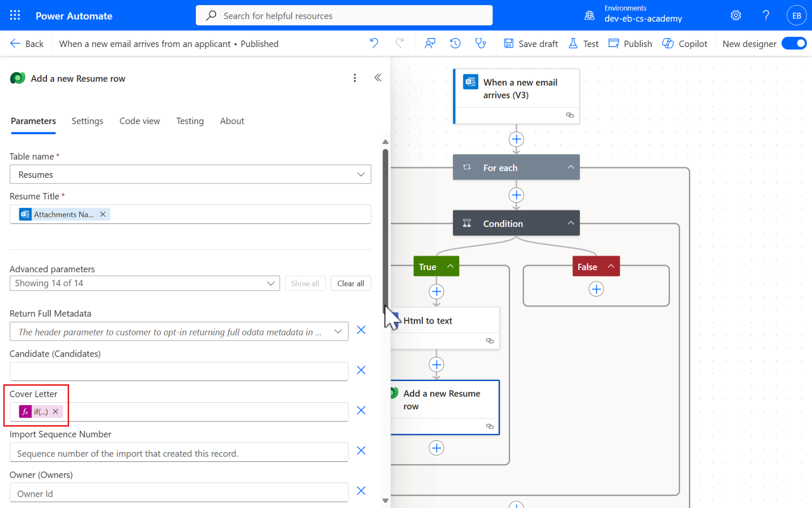Collapse the Condition action
Screen dimensions: 812x508
click(x=570, y=223)
